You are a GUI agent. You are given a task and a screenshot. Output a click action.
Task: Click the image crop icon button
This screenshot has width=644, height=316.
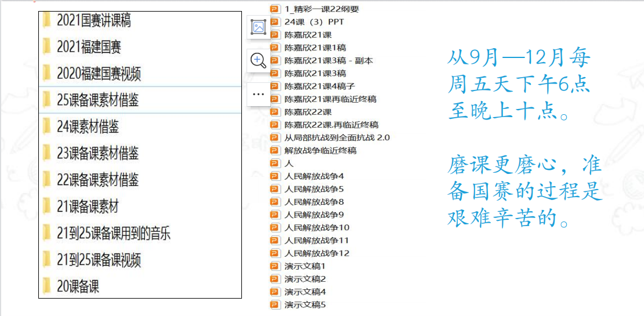[x=258, y=28]
